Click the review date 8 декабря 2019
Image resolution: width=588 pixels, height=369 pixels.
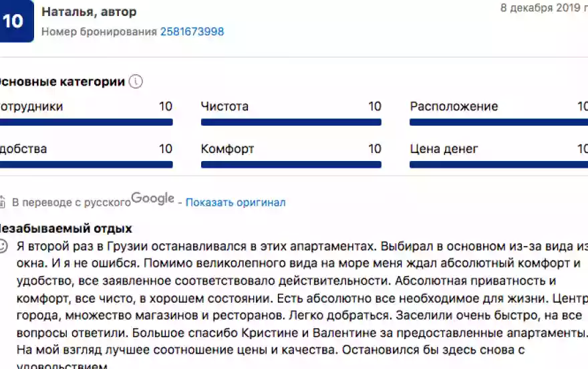pos(543,8)
